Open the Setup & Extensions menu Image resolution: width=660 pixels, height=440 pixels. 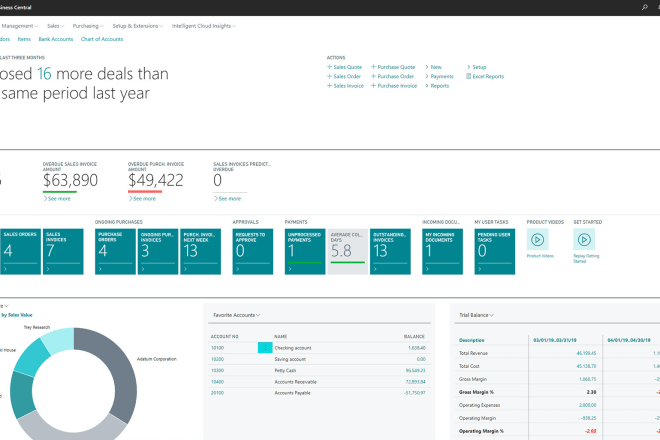click(x=138, y=26)
